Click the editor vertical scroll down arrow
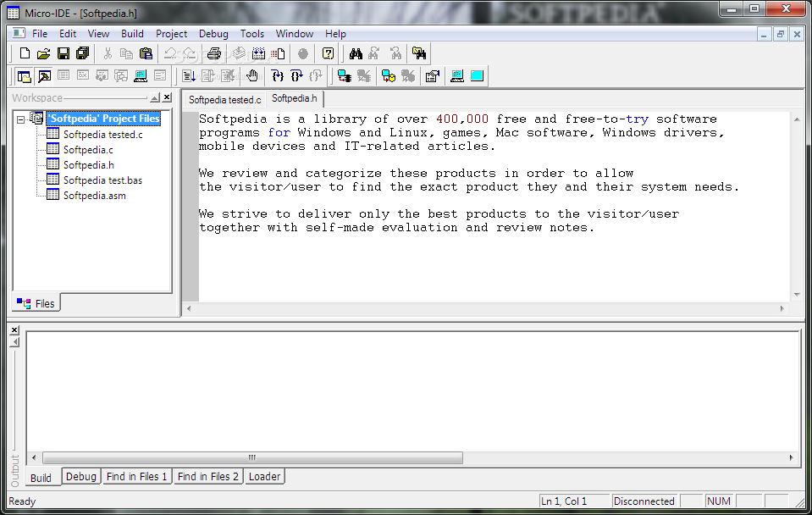Screen dimensions: 812x515 click(797, 294)
